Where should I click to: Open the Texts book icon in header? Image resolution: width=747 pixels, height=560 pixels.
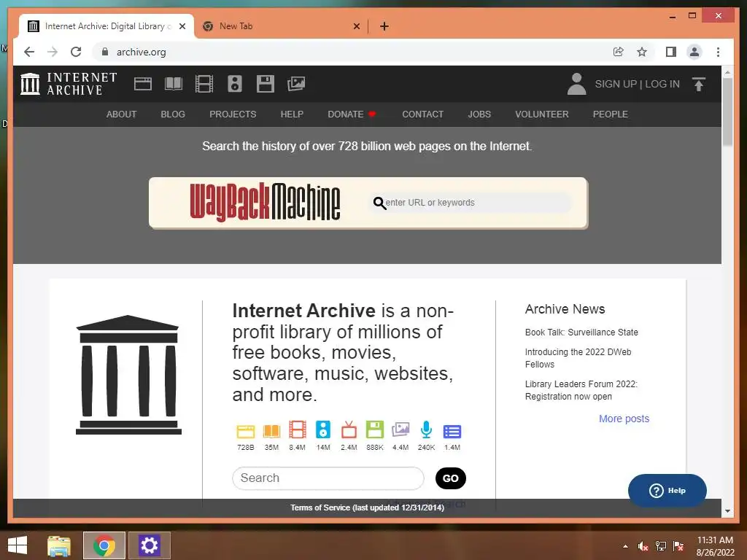tap(174, 84)
